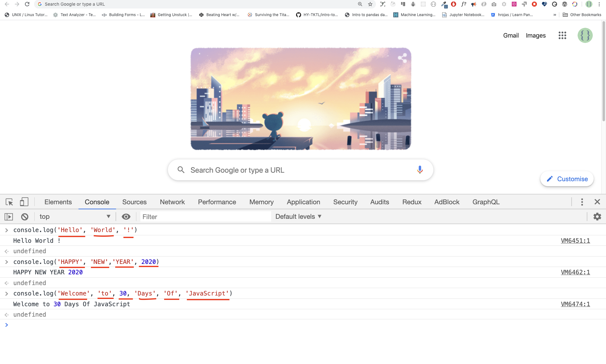Open the more options kebab menu icon
Viewport: 606px width, 364px height.
point(582,201)
